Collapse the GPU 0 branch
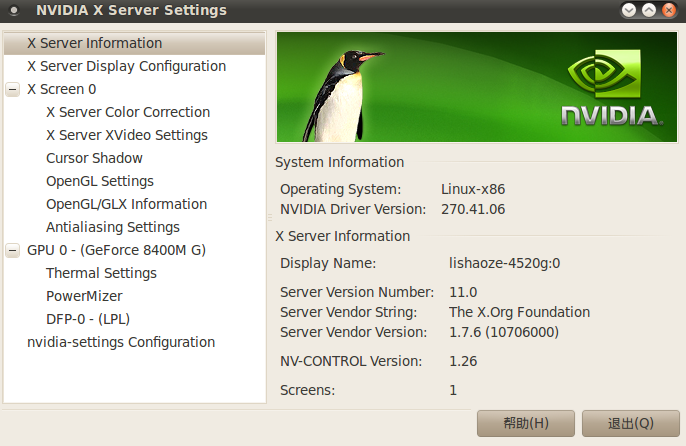The width and height of the screenshot is (686, 446). 13,250
